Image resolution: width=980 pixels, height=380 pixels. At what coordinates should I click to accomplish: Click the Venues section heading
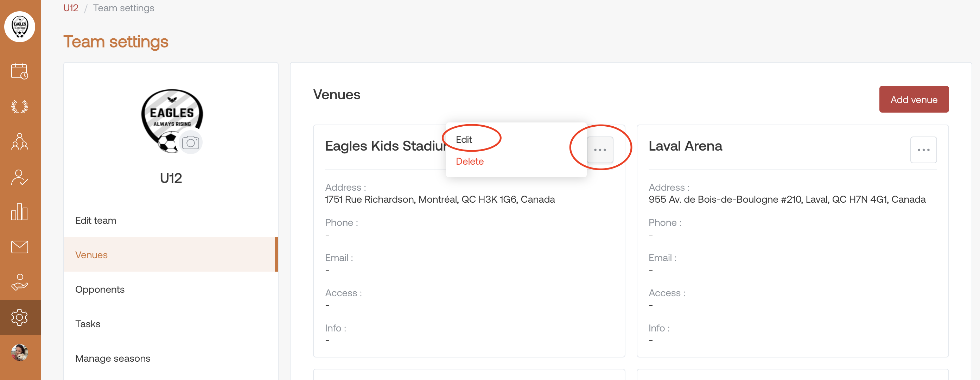pyautogui.click(x=337, y=94)
